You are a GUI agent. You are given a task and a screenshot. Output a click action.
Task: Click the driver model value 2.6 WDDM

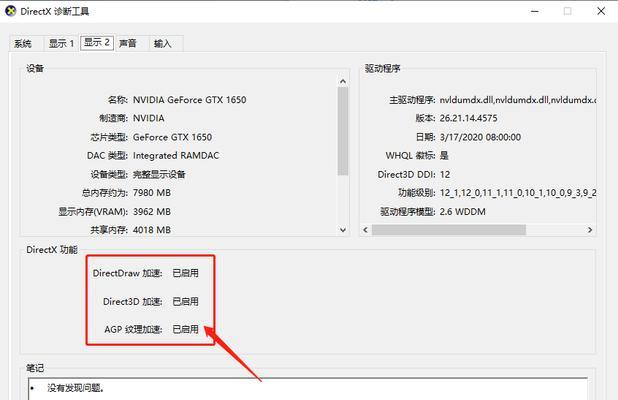(x=463, y=212)
